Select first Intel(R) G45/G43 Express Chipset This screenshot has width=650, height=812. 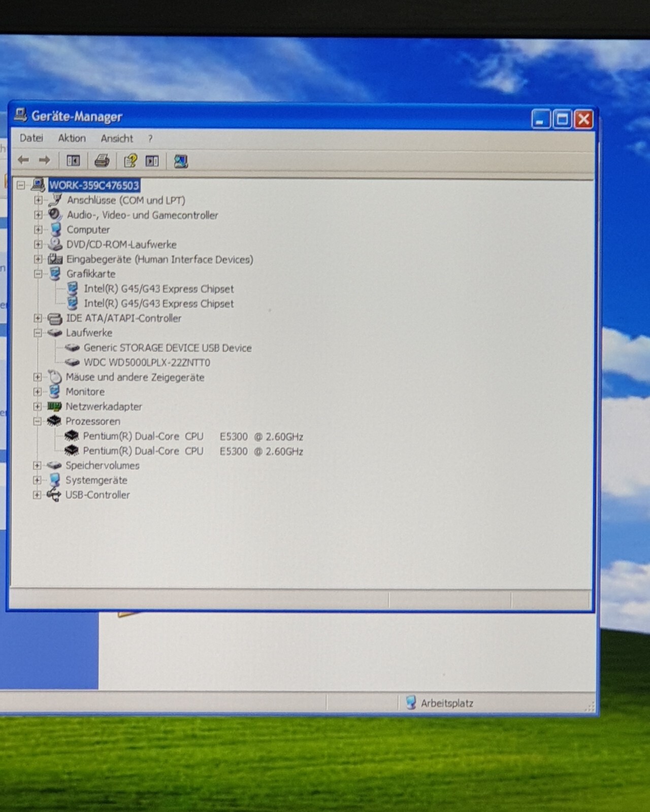[x=159, y=289]
